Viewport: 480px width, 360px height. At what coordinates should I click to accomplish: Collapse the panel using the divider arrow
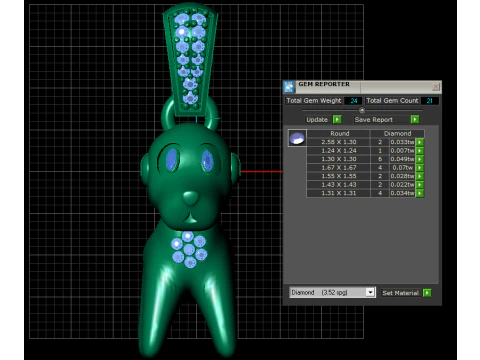pos(362,110)
